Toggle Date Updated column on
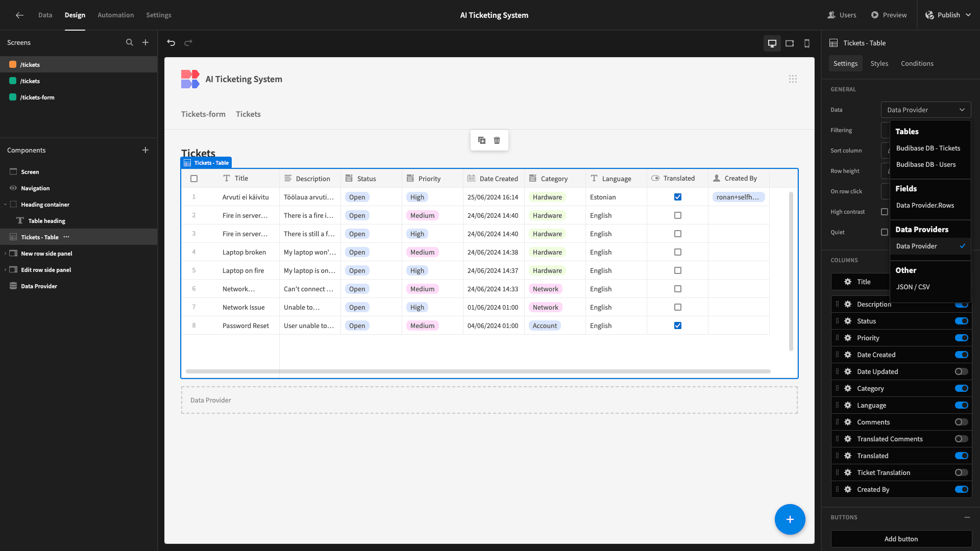Screen dimensions: 980x551 pyautogui.click(x=962, y=371)
